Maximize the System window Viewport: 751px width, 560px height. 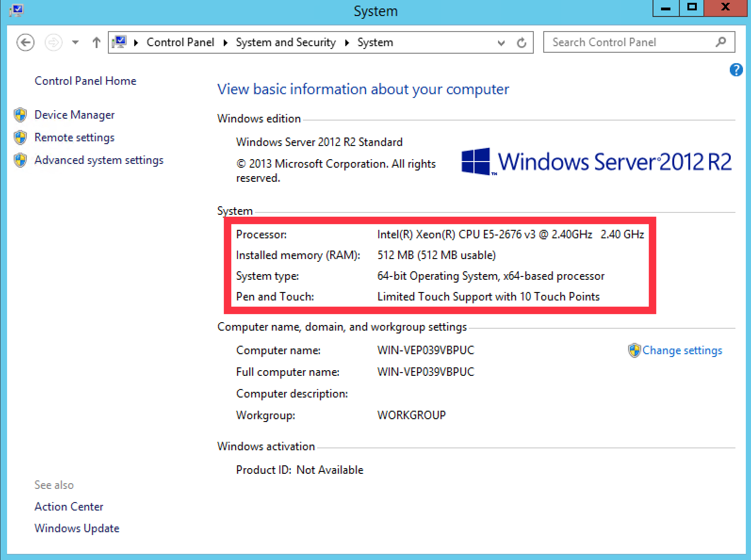692,8
